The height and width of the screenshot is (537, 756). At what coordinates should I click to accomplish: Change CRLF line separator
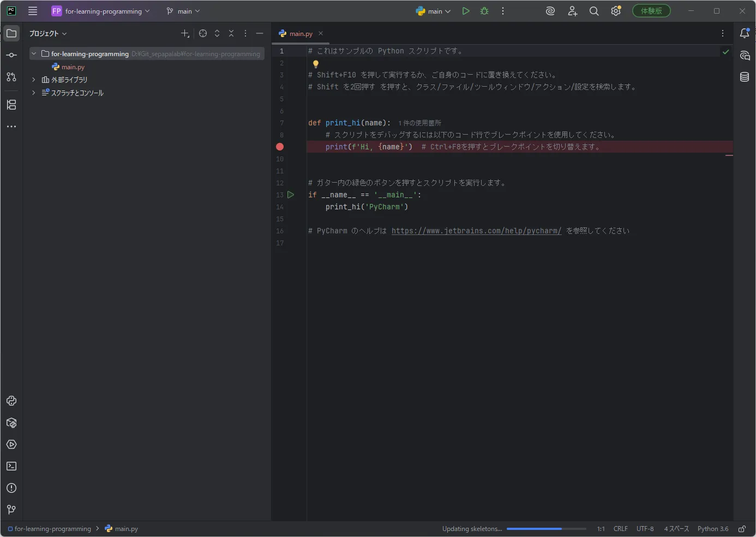pyautogui.click(x=620, y=529)
